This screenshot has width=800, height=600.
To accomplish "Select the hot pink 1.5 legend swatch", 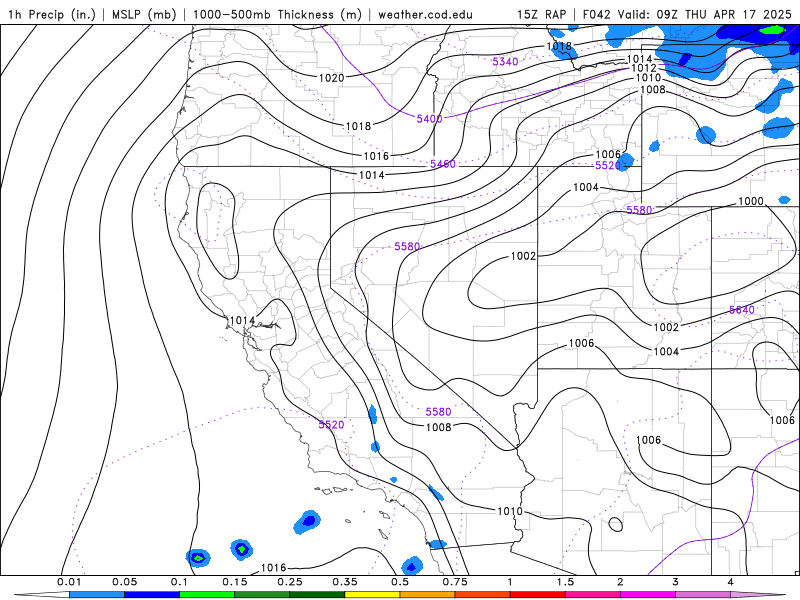I will [593, 595].
